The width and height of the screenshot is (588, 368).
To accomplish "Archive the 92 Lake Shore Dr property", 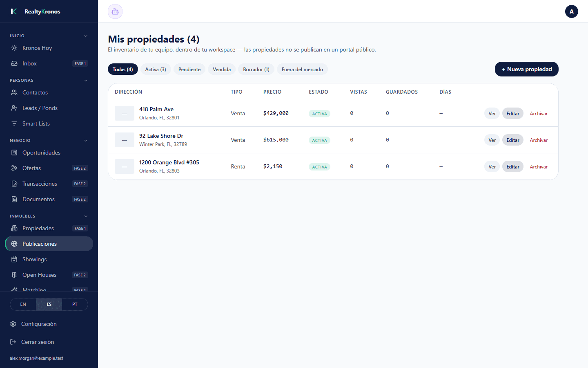I will (539, 140).
